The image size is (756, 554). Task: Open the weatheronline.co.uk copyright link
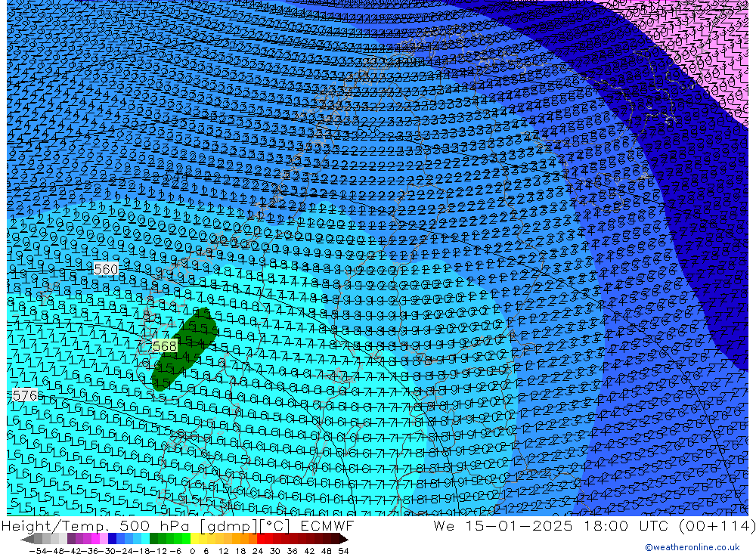click(x=692, y=547)
